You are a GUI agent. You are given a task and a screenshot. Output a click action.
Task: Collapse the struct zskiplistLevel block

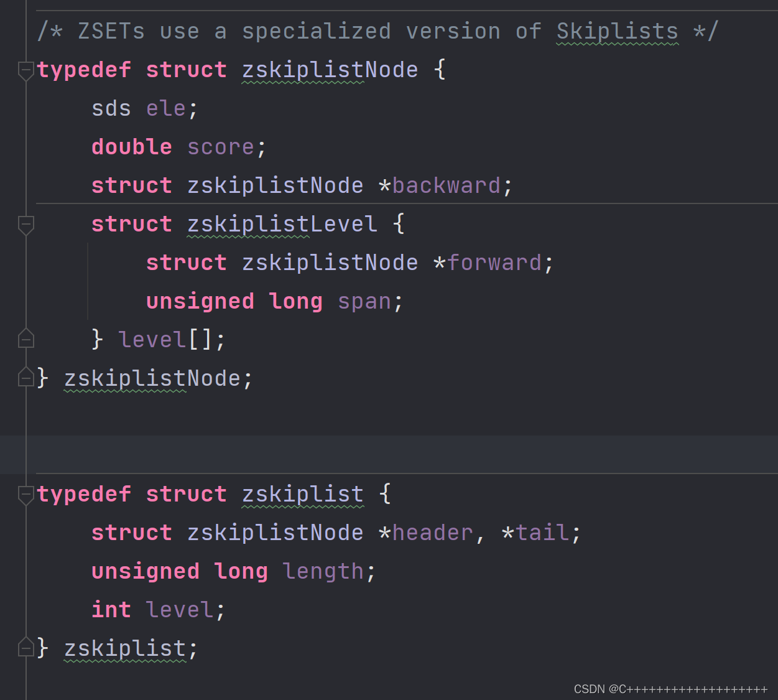(25, 225)
